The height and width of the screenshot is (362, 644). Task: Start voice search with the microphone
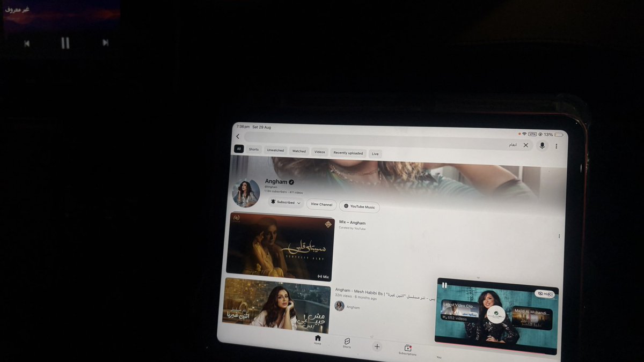pos(542,145)
